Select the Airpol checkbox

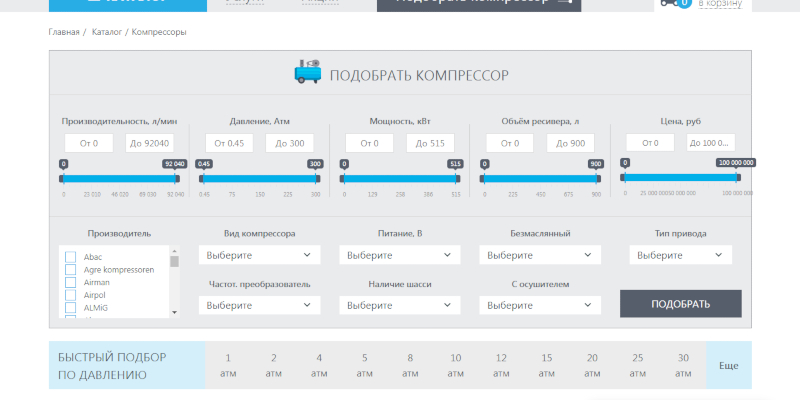71,296
